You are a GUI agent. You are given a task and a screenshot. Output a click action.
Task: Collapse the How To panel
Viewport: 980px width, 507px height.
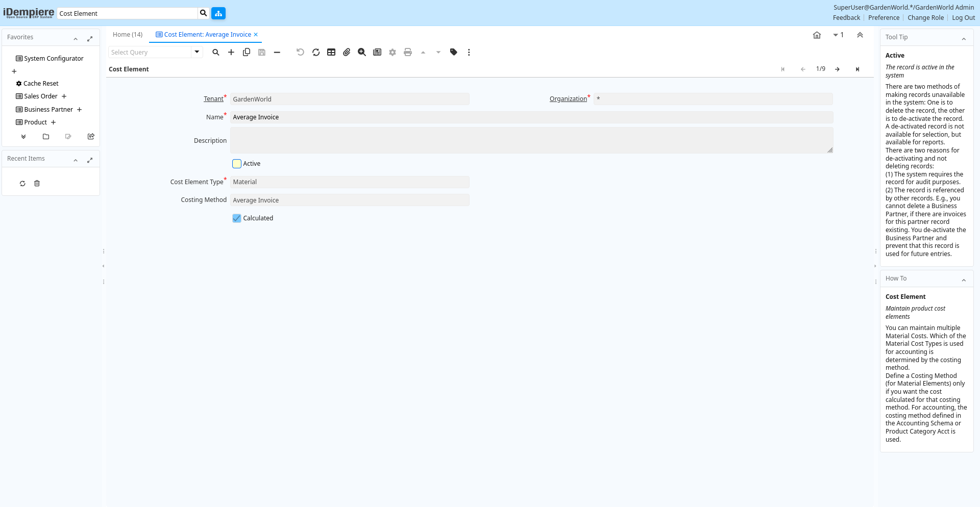[964, 280]
